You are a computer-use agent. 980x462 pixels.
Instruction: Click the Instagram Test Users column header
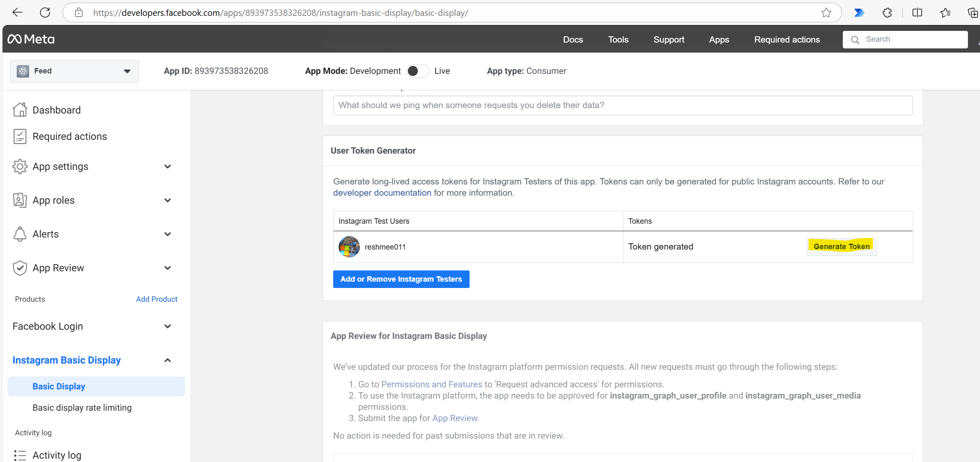374,221
